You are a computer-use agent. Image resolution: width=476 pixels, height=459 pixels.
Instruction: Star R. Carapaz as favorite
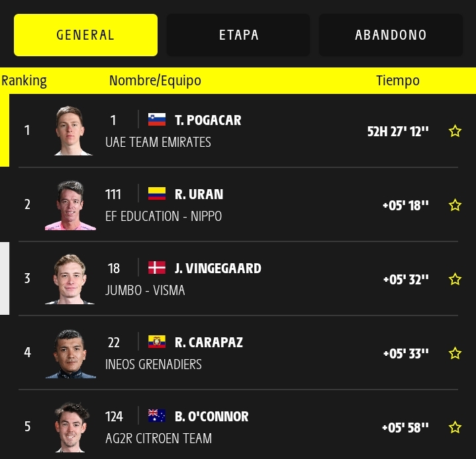(455, 353)
